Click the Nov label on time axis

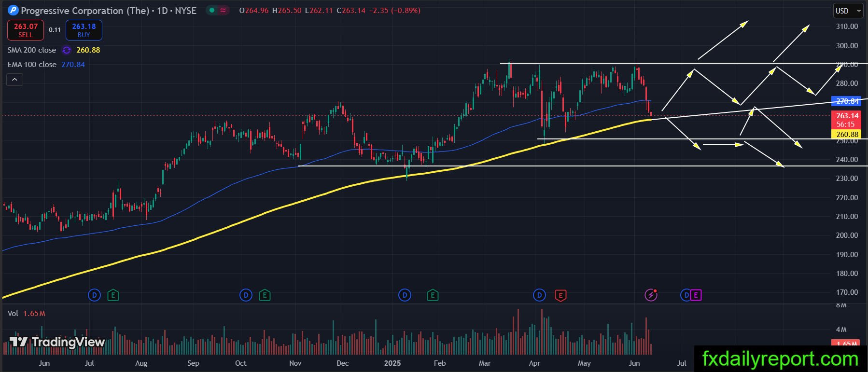tap(295, 363)
